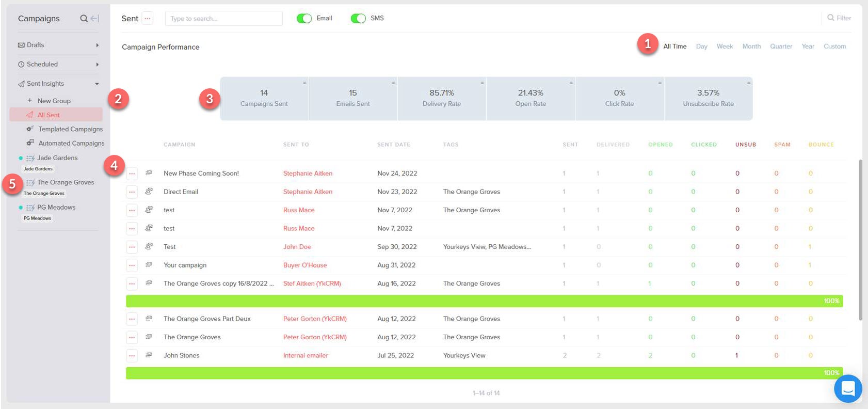Screen dimensions: 868x409
Task: Click the Campaigns Sent card handle icon
Action: [x=304, y=83]
